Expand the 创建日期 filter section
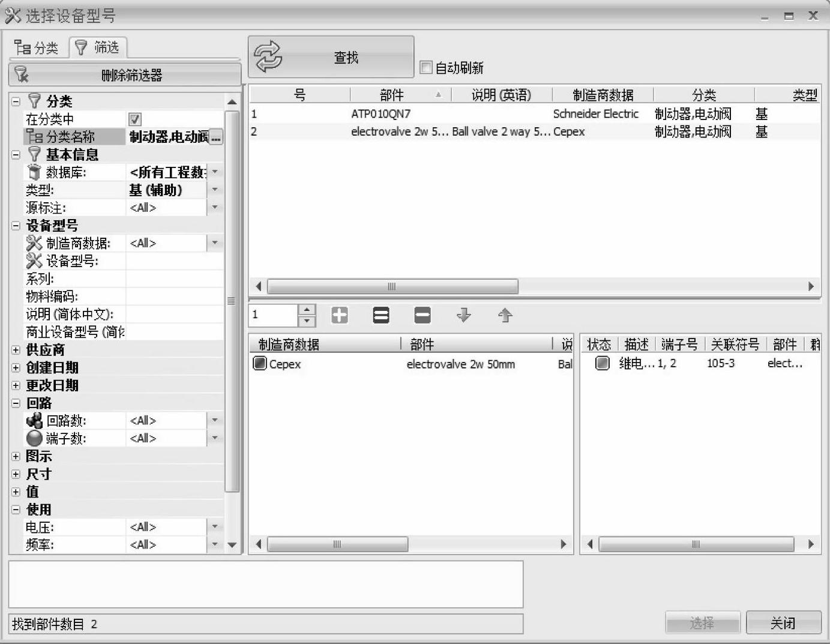Screen dimensions: 830x644 click(x=16, y=368)
